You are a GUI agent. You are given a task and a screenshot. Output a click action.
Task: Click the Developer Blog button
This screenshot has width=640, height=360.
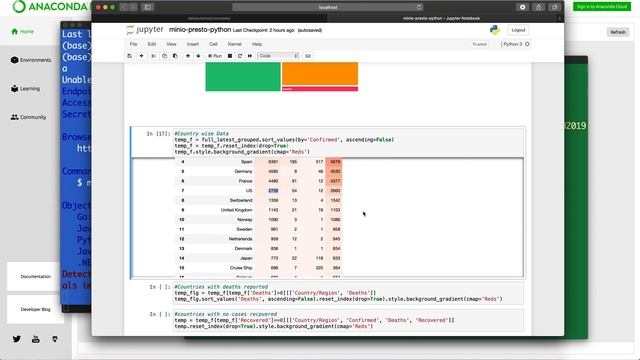35,309
